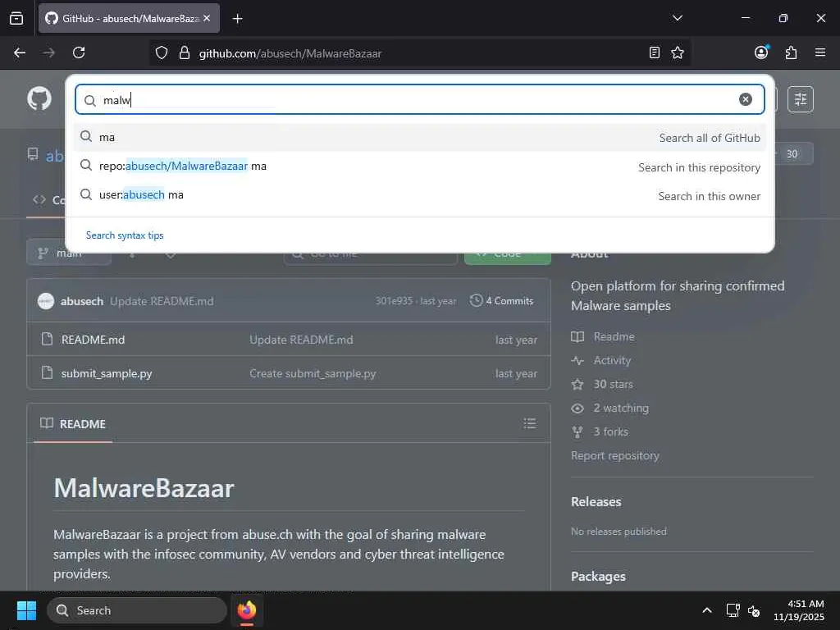Click the MalwareBazaar README heading
The width and height of the screenshot is (840, 630).
144,488
